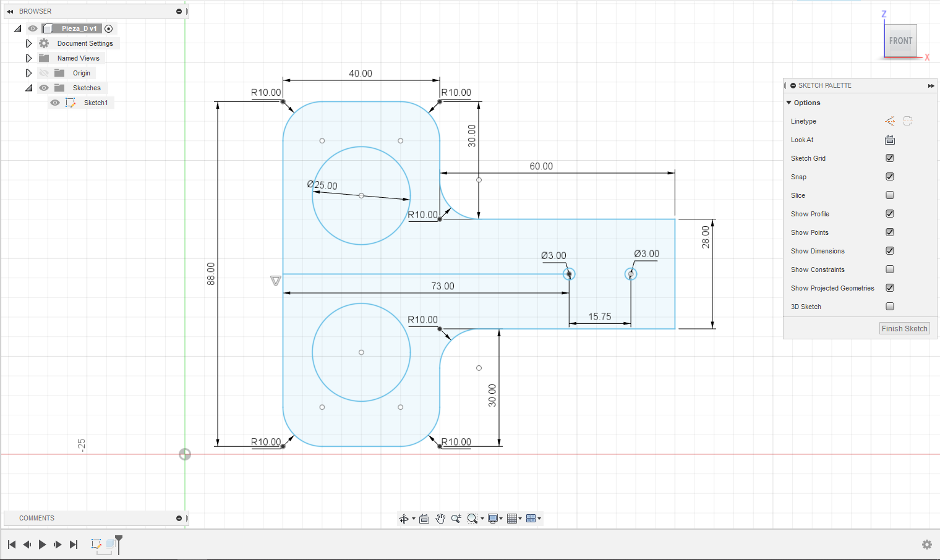Viewport: 940px width, 560px height.
Task: Activate Pieza_D v1 component radio button
Action: click(109, 28)
